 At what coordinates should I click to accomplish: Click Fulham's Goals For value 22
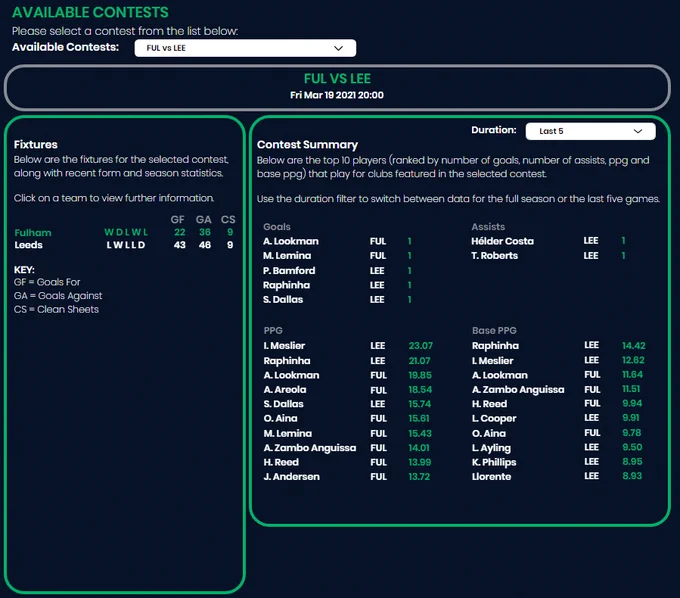[x=180, y=232]
